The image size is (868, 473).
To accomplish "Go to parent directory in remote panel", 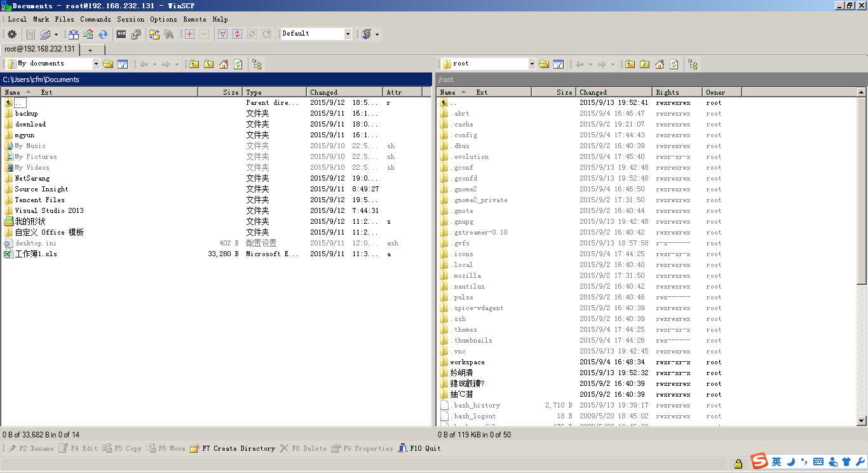I will coord(630,64).
